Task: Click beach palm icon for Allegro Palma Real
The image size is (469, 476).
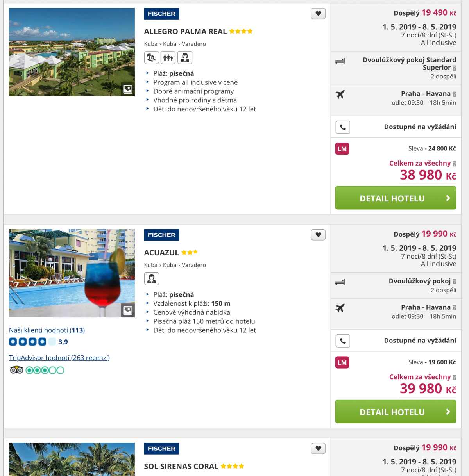Action: [x=152, y=58]
